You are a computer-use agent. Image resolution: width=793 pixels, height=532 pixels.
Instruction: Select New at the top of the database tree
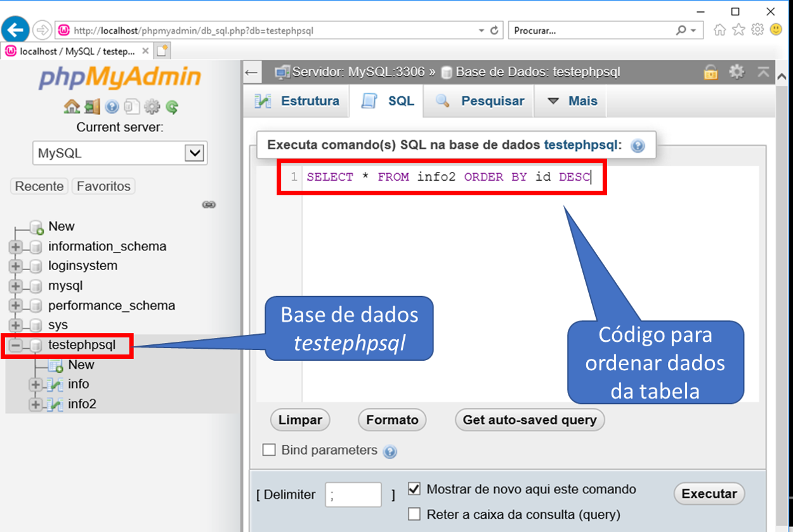click(x=62, y=226)
